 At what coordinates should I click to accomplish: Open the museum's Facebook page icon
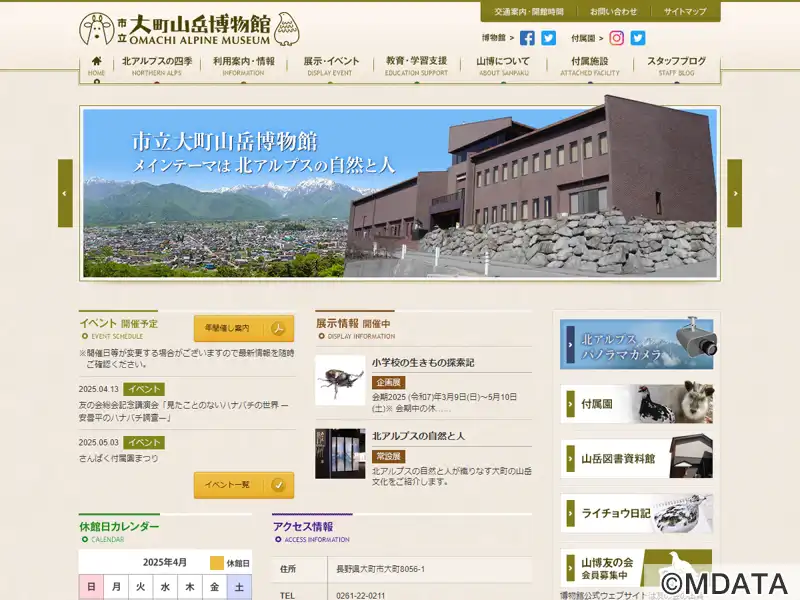click(527, 38)
